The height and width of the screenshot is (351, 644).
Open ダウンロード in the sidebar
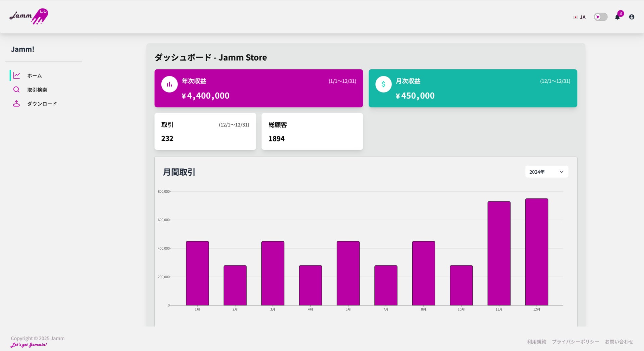(42, 104)
